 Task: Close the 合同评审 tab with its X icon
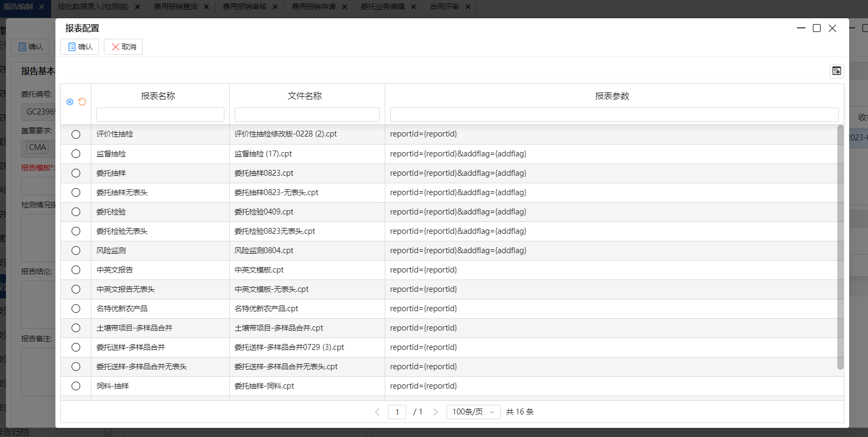[468, 7]
